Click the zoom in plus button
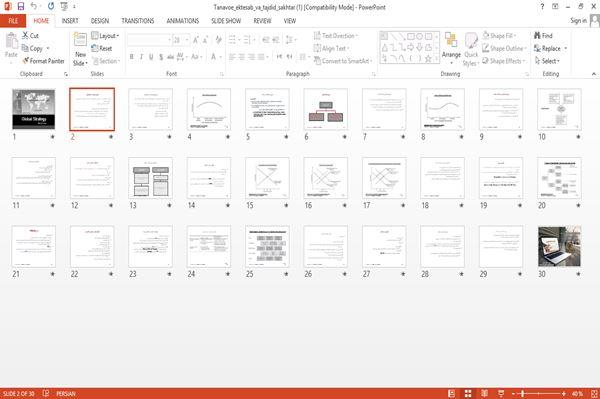This screenshot has height=399, width=600. tap(563, 394)
